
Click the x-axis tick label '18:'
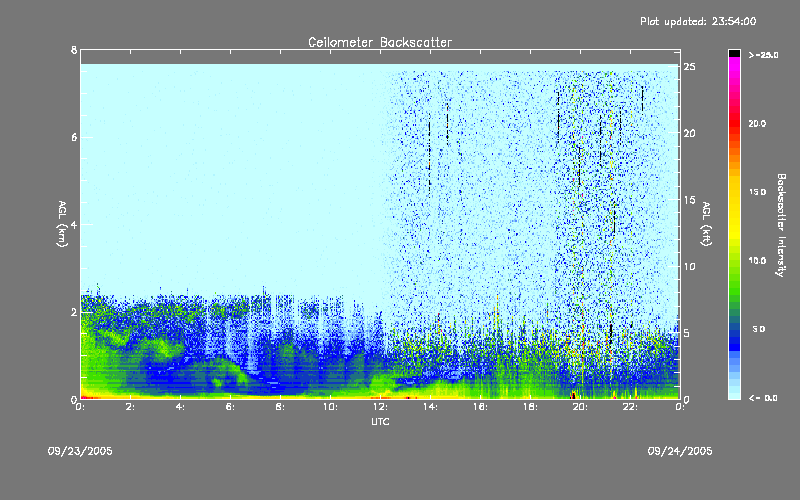pos(530,407)
